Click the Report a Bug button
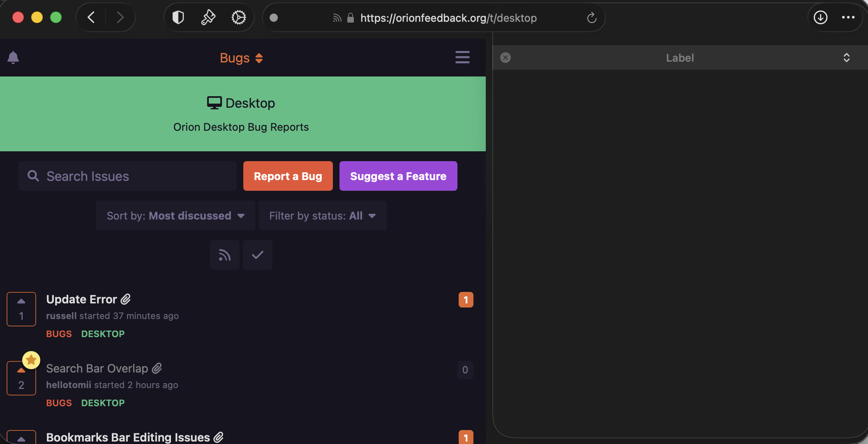This screenshot has height=444, width=868. (x=288, y=176)
